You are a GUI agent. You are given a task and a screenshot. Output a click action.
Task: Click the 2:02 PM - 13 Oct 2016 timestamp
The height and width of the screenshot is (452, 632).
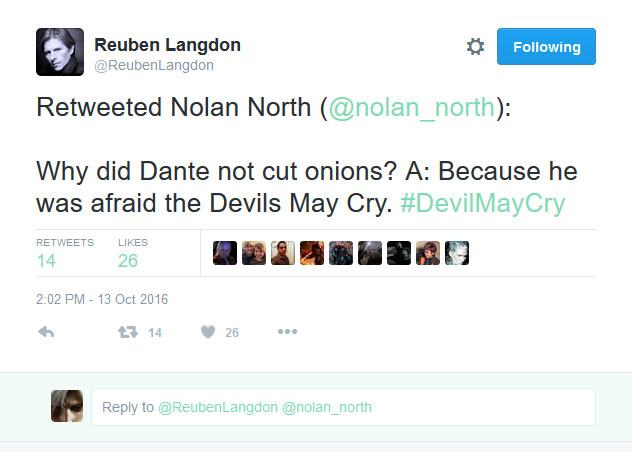click(x=102, y=298)
